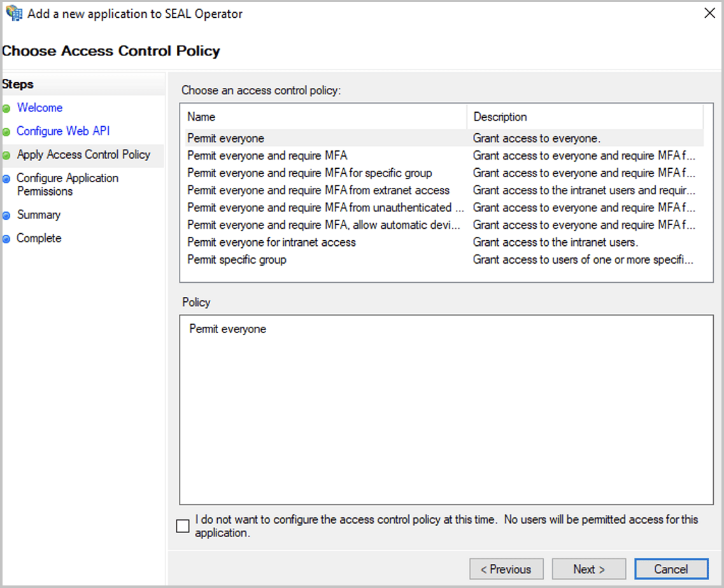The image size is (724, 588).
Task: Go to the Welcome step
Action: click(x=39, y=108)
